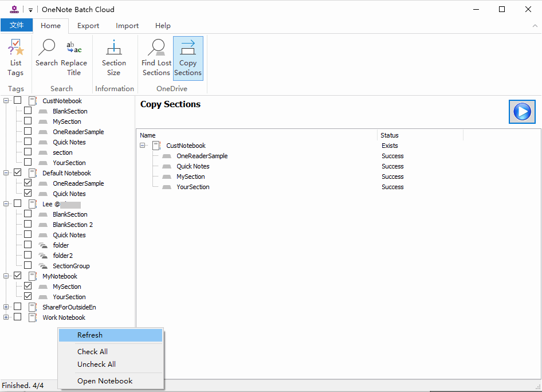
Task: Activate the Copy Sections tool
Action: click(x=188, y=57)
